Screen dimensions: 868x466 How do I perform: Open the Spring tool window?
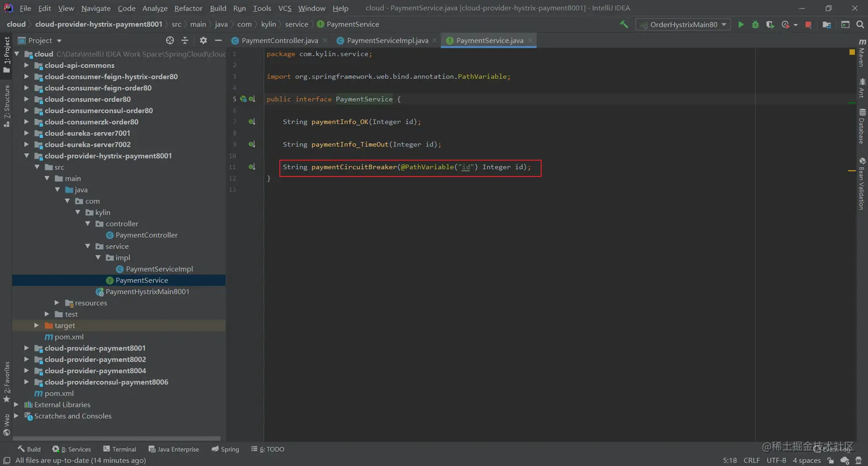tap(225, 449)
